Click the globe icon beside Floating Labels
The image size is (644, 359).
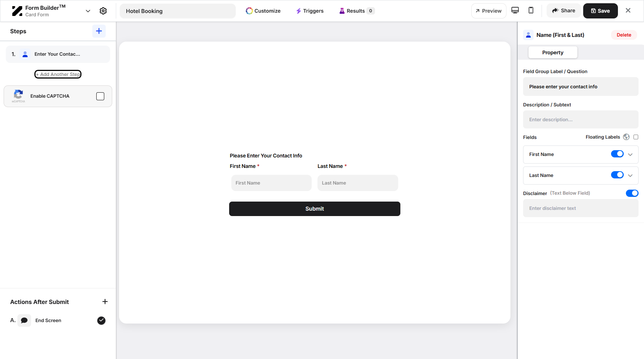tap(626, 137)
